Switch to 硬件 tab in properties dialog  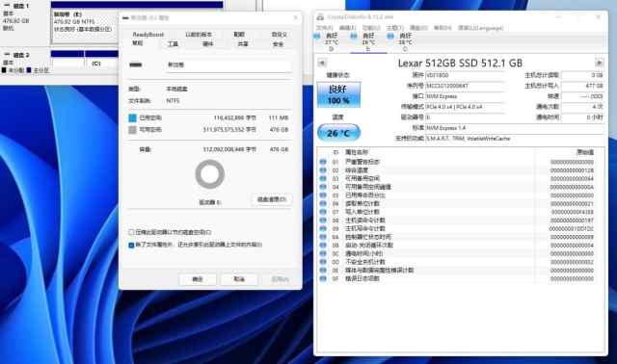tap(208, 44)
